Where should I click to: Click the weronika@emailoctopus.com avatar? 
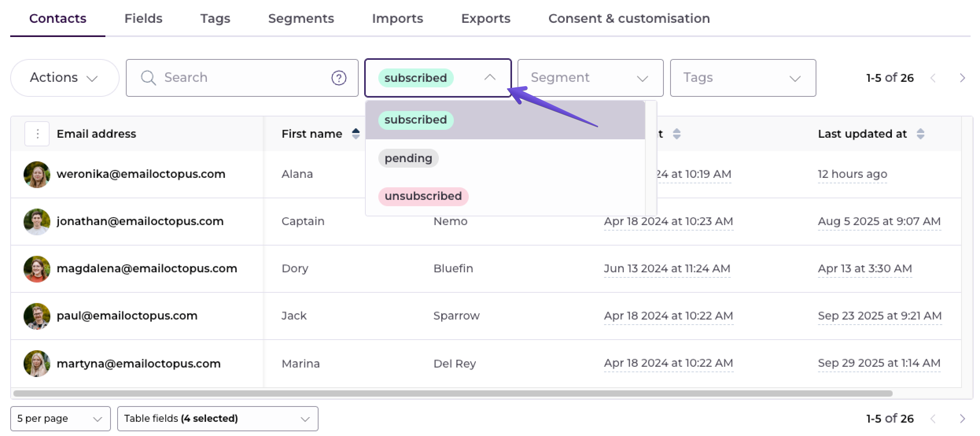pyautogui.click(x=37, y=174)
